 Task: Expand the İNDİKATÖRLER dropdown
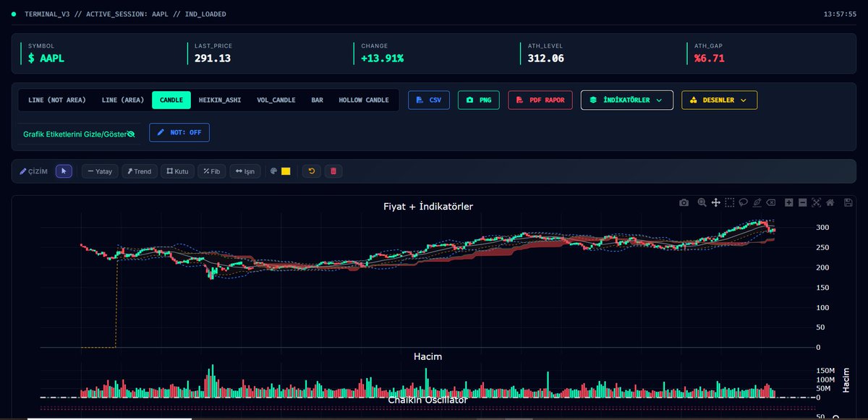[626, 100]
